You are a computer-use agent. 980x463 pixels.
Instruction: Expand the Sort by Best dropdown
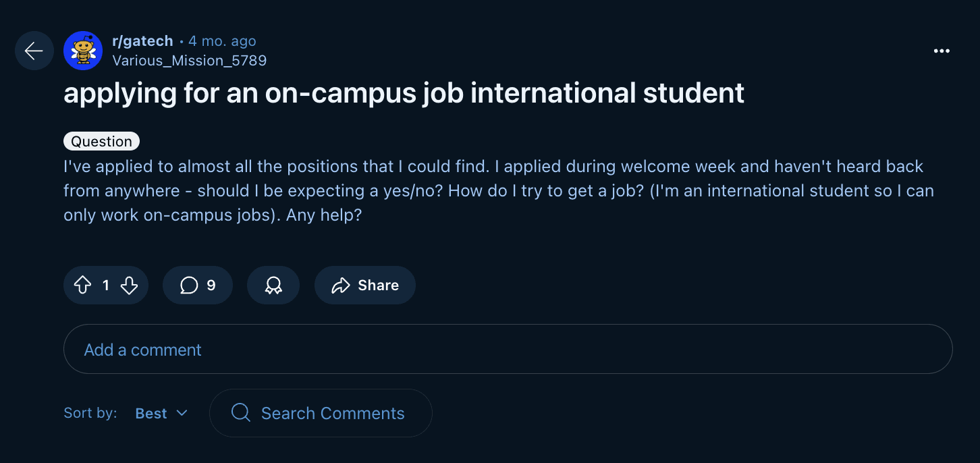[161, 413]
